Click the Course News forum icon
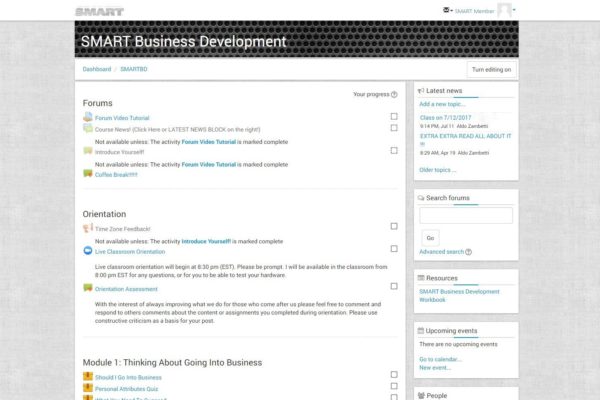Image resolution: width=600 pixels, height=400 pixels. 88,129
